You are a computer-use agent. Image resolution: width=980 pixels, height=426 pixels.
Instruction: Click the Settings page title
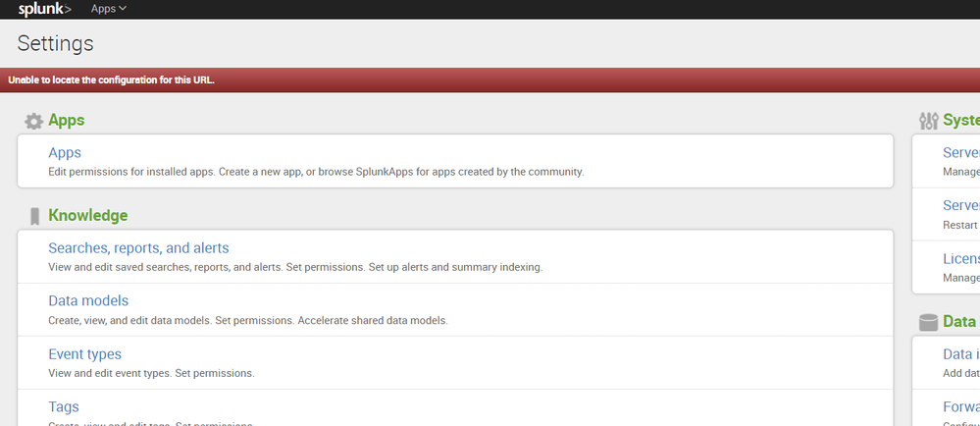coord(56,44)
